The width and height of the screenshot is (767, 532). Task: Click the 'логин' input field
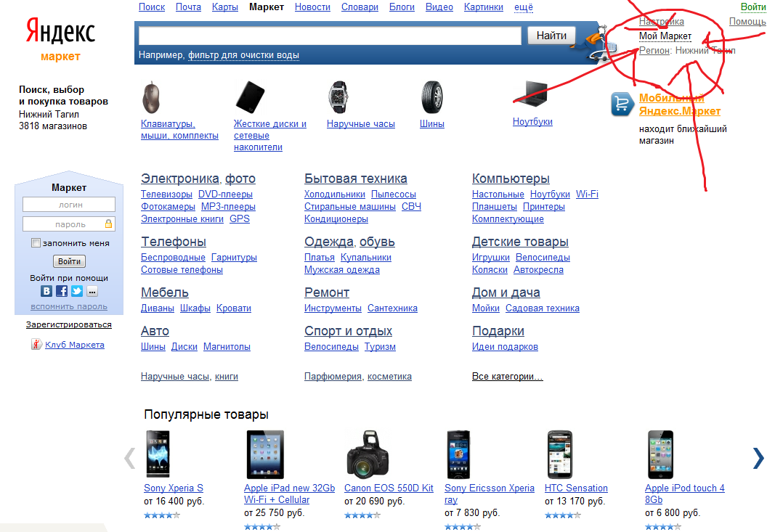pos(69,205)
